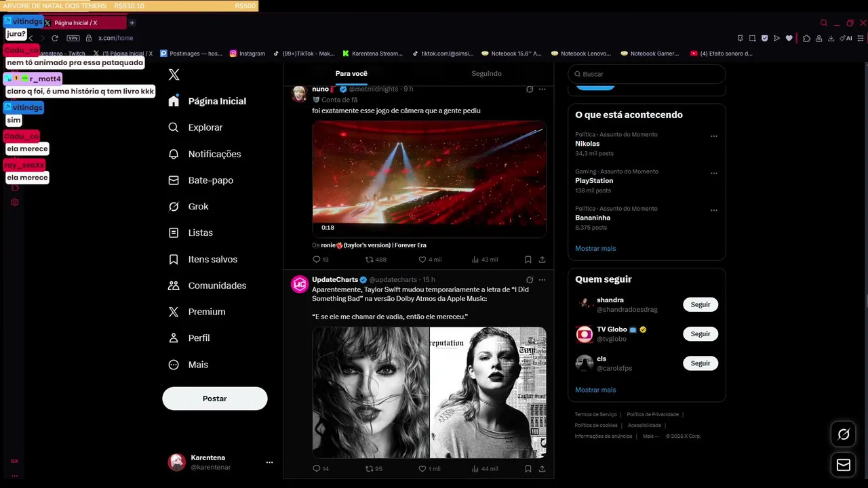
Task: Open Itens salvos bookmarks
Action: [203, 259]
